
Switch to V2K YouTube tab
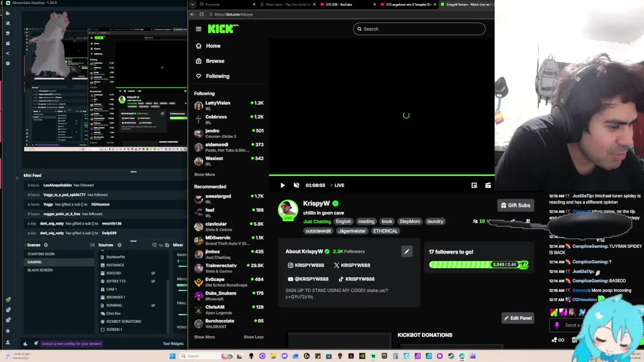347,4
